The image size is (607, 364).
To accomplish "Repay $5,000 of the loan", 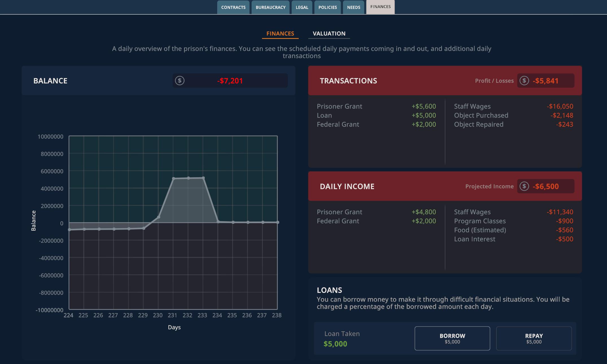I will tap(534, 338).
